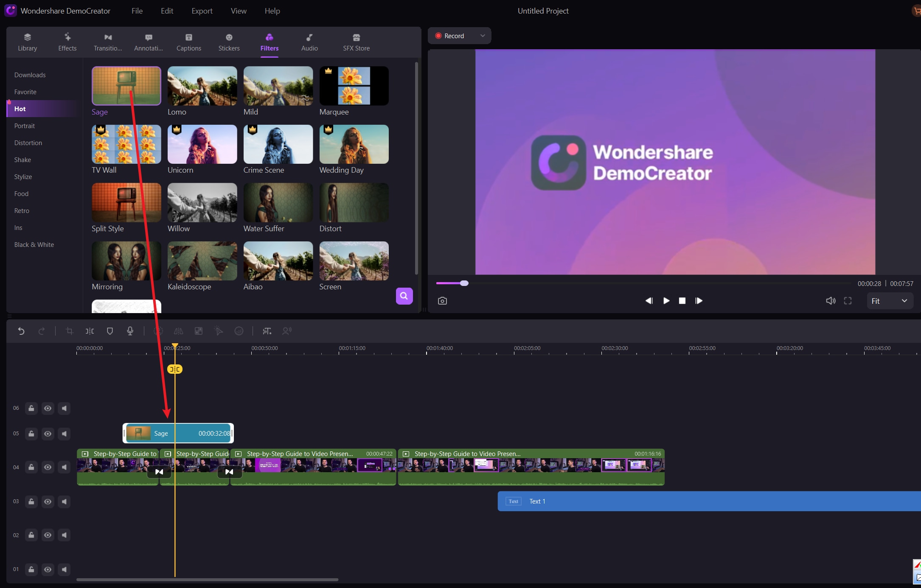Open the Export menu
Viewport: 921px width, 588px height.
pyautogui.click(x=202, y=11)
